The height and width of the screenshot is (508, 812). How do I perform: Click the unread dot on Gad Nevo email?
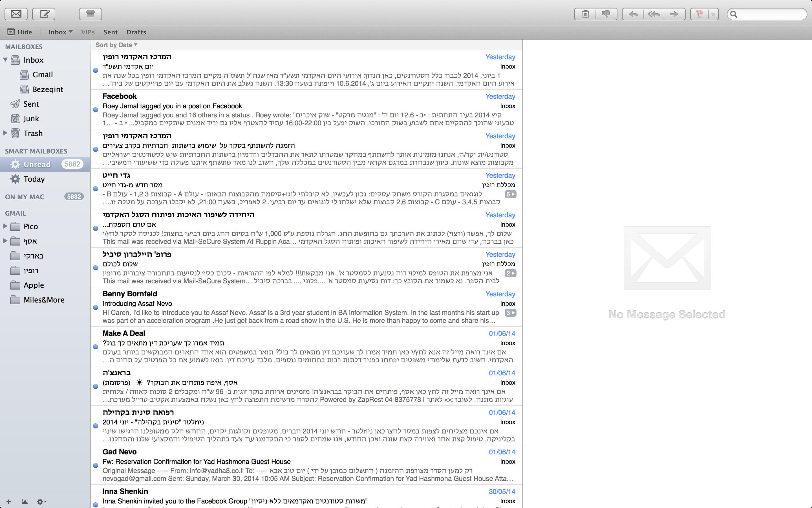96,465
